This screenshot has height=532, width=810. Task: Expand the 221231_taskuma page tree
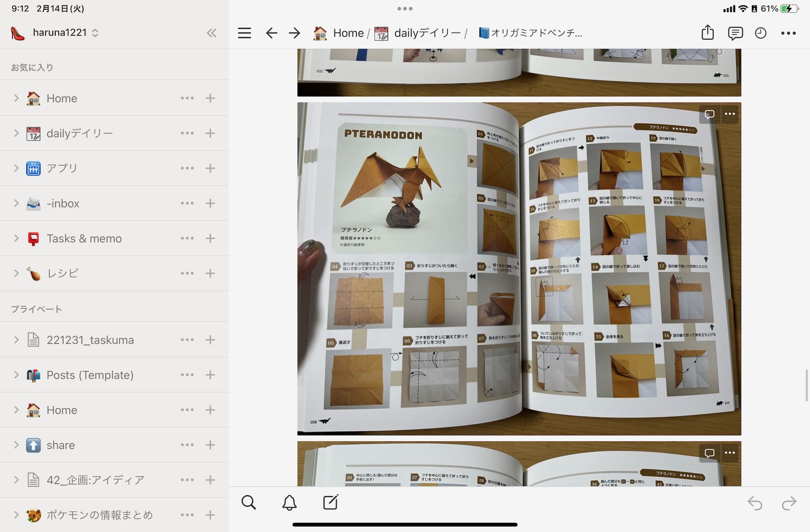pyautogui.click(x=16, y=340)
